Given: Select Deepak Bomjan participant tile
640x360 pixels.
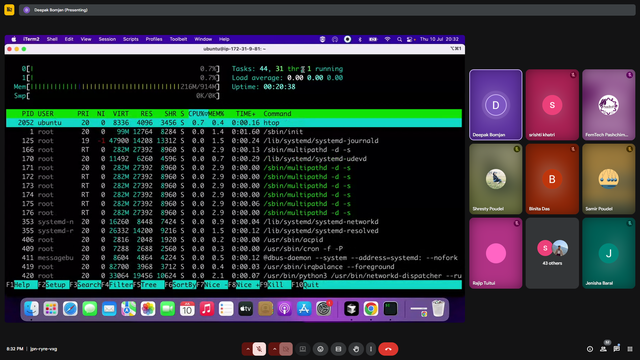Looking at the screenshot, I should [x=496, y=105].
